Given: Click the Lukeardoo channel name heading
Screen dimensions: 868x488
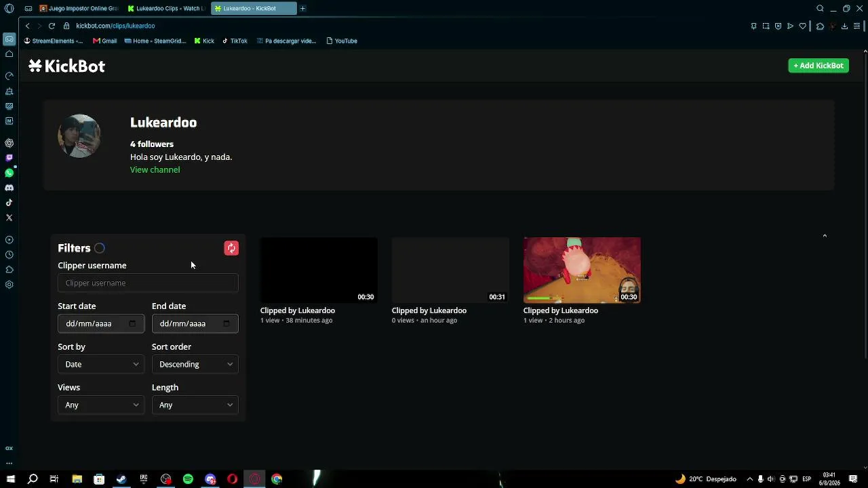Looking at the screenshot, I should tap(163, 123).
